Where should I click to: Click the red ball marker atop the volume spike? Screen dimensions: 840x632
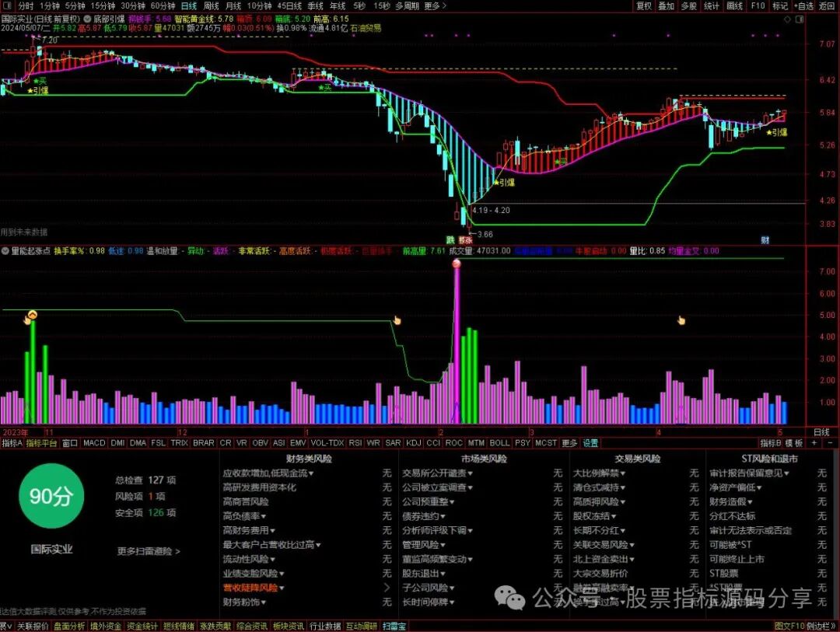pyautogui.click(x=457, y=263)
